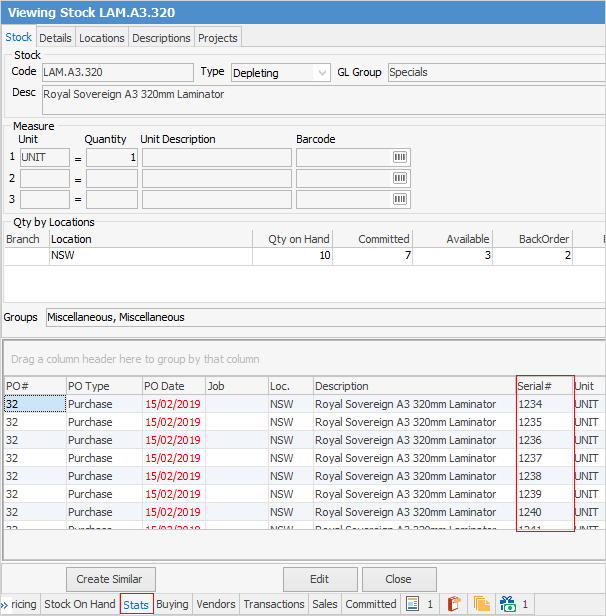Image resolution: width=606 pixels, height=616 pixels.
Task: Open the Locations tab
Action: pyautogui.click(x=102, y=38)
